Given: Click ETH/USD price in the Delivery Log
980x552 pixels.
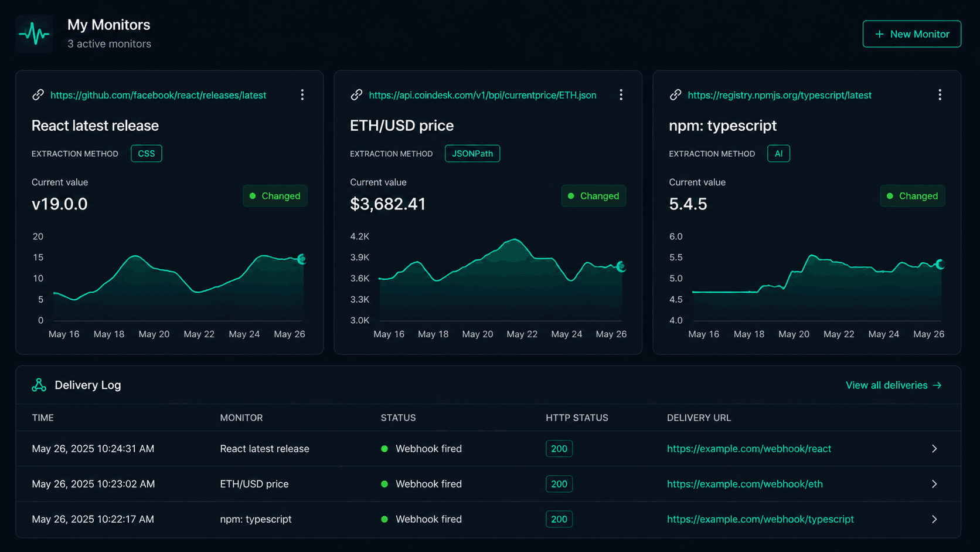Looking at the screenshot, I should pyautogui.click(x=254, y=484).
